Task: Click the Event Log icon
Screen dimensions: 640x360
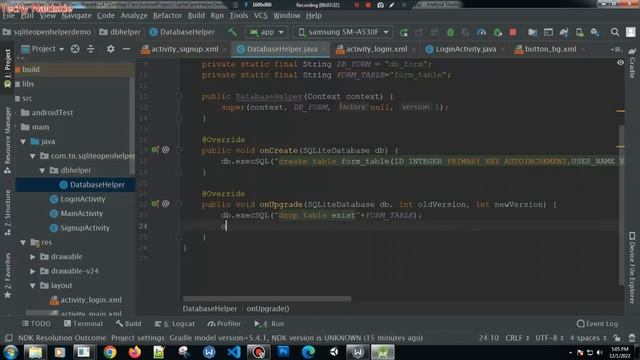Action: (x=581, y=324)
